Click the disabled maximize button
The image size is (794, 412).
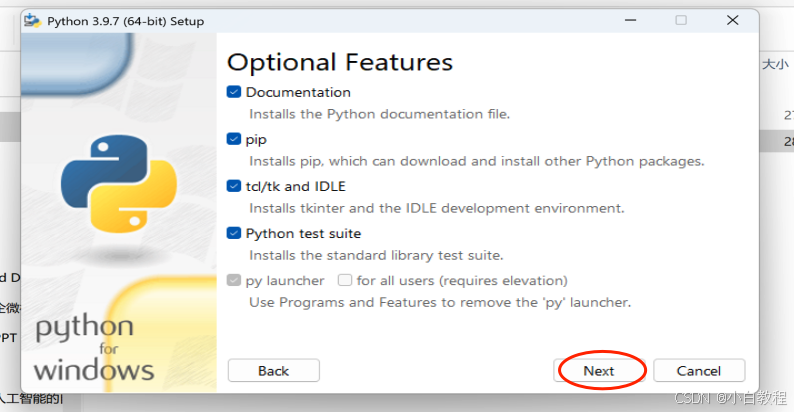[x=681, y=20]
